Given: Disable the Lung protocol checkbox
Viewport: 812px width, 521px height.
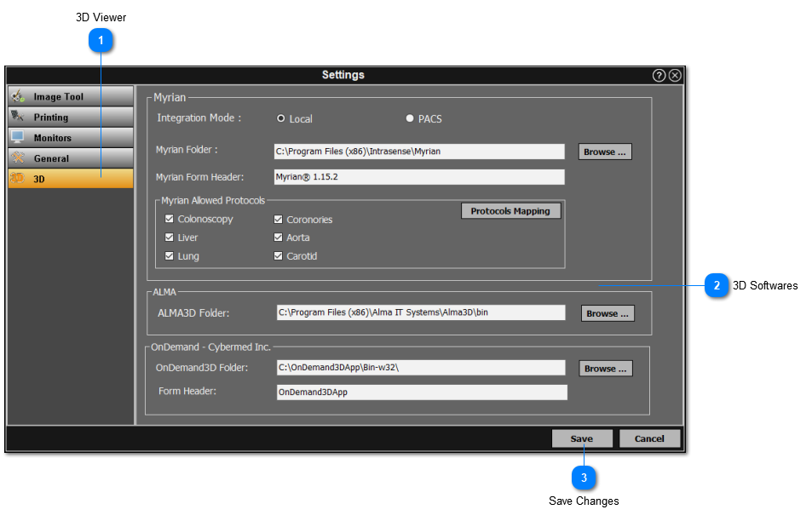Looking at the screenshot, I should point(169,255).
